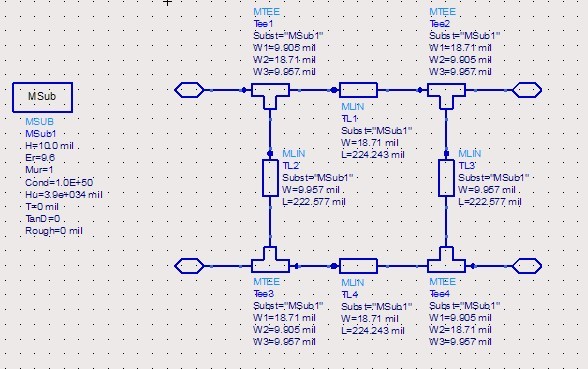
Task: Click the Tee1 MTEE junction symbol
Action: coord(270,96)
